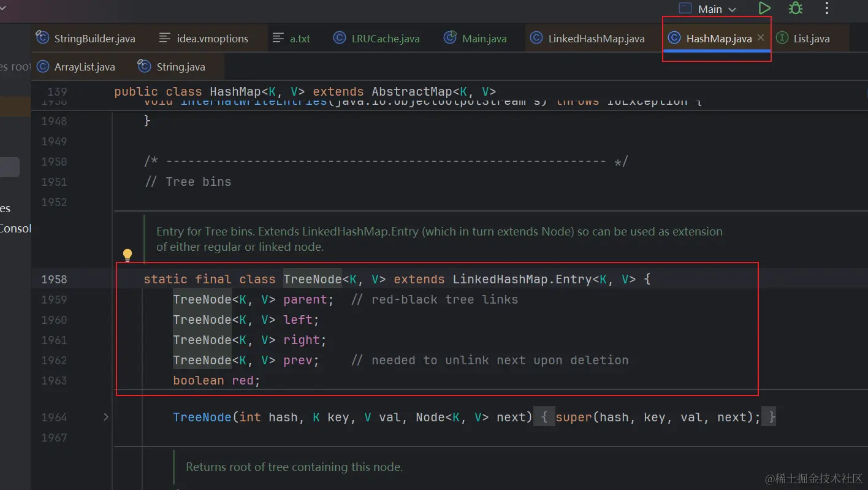Click the 'Entry for Tree bins' doc comment
The height and width of the screenshot is (490, 868).
pos(439,239)
